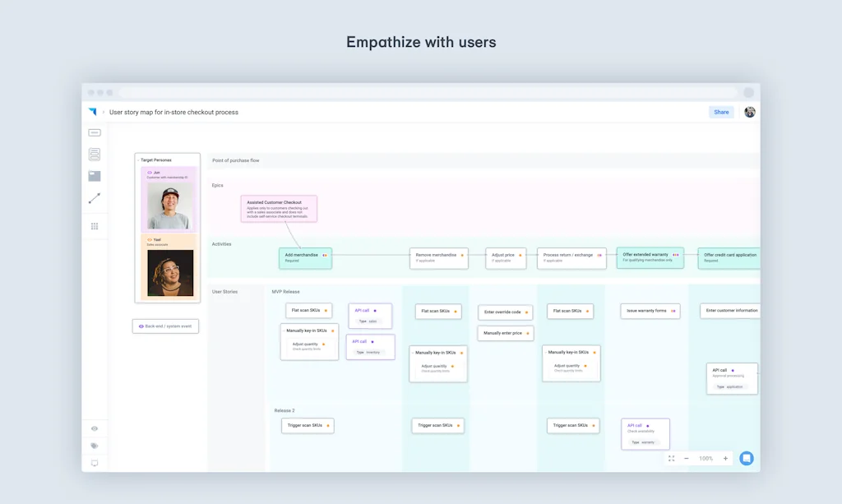Image resolution: width=842 pixels, height=504 pixels.
Task: Expand the breadcrumb chevron beside title
Action: pos(104,112)
